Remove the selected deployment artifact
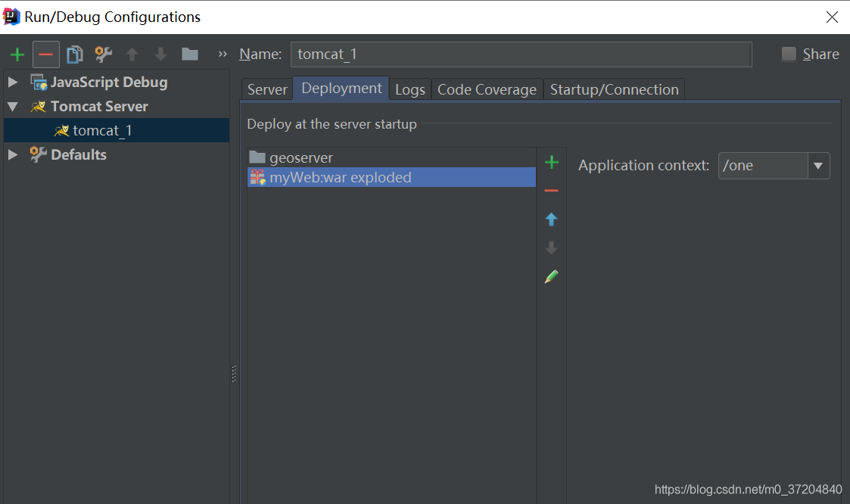 [552, 191]
